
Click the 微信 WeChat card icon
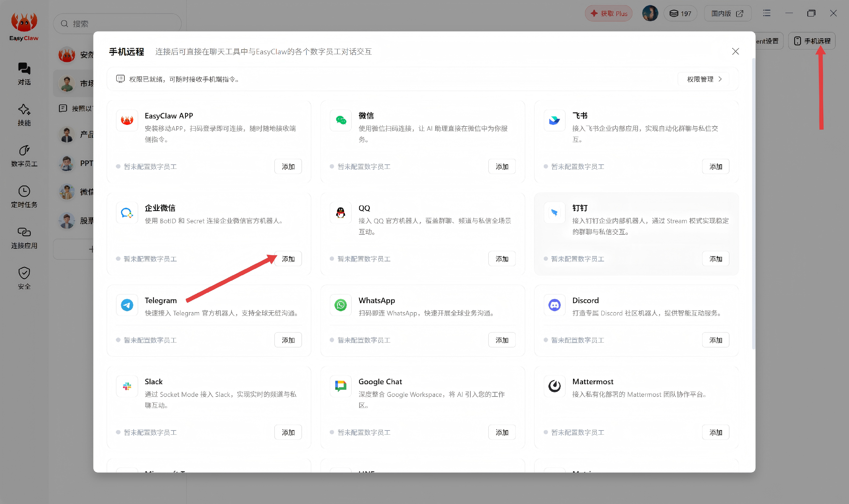(340, 120)
